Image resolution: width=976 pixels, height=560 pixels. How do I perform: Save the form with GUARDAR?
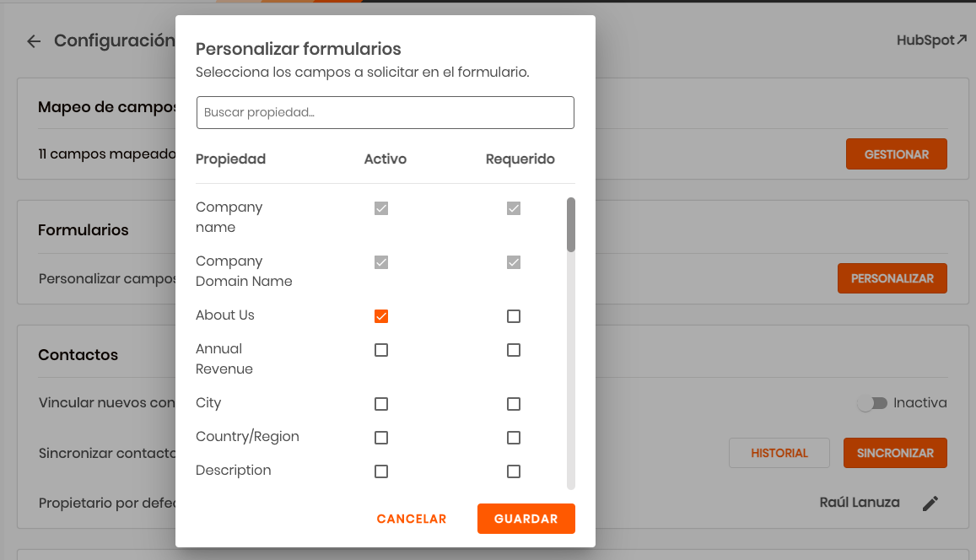coord(526,519)
